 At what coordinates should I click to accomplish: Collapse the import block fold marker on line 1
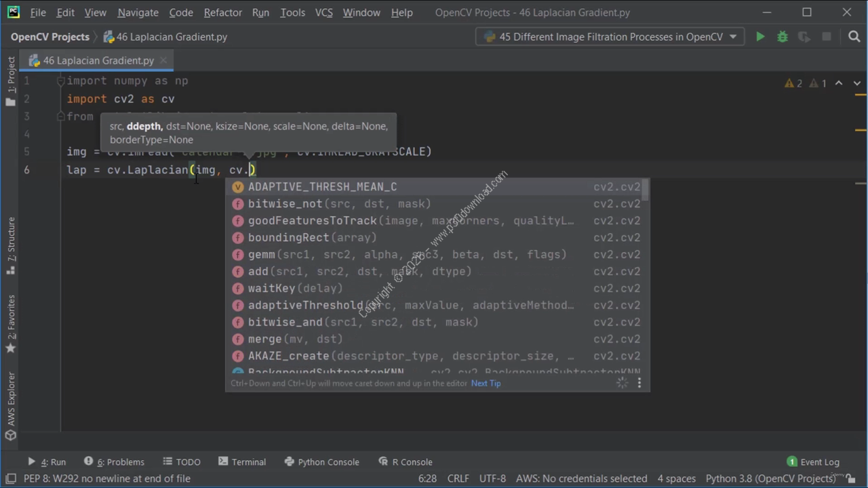tap(60, 81)
